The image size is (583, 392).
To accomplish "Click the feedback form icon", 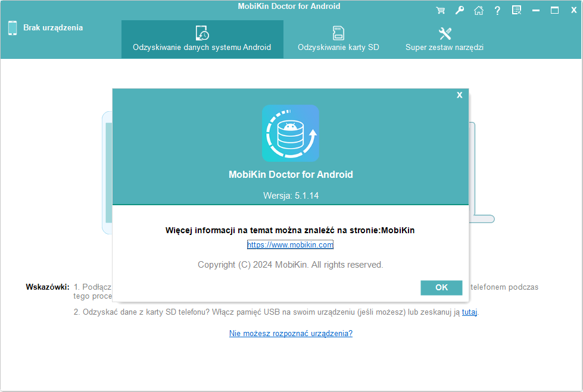I will [x=516, y=10].
